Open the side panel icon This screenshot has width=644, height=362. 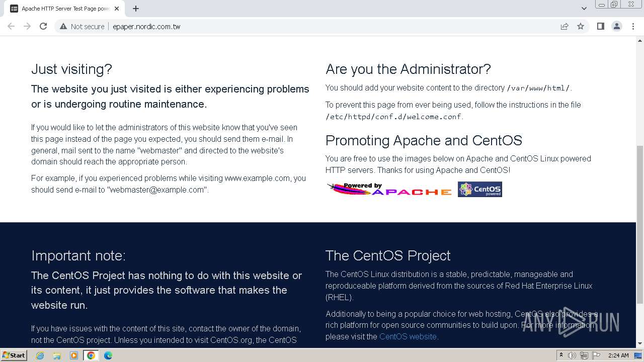[601, 26]
